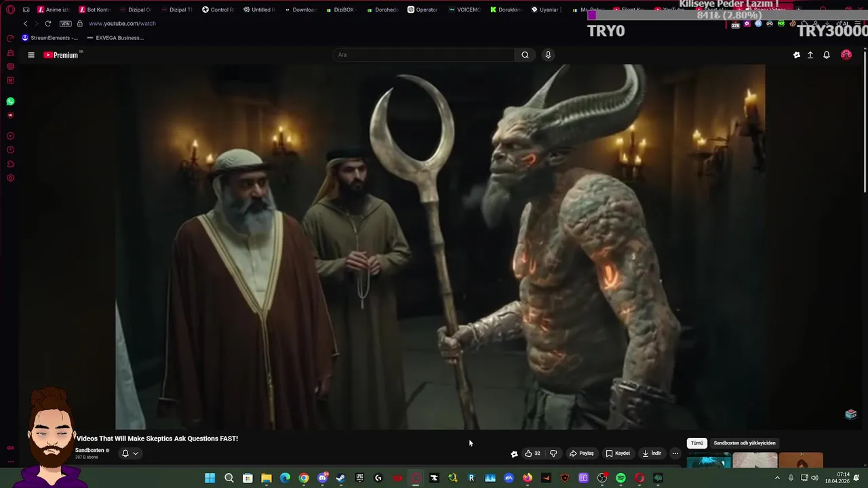The width and height of the screenshot is (868, 488).
Task: Click the sparkle icon beside like button
Action: click(514, 453)
